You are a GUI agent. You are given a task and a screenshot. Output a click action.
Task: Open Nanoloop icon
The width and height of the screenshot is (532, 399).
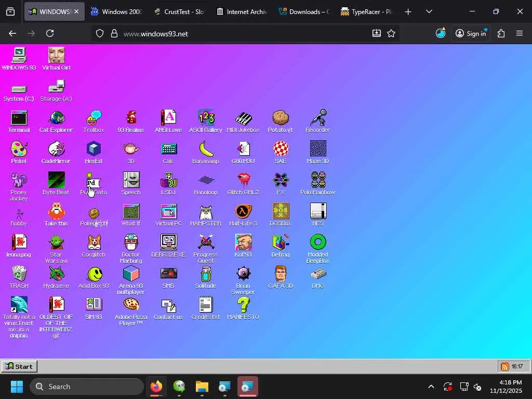pyautogui.click(x=206, y=183)
